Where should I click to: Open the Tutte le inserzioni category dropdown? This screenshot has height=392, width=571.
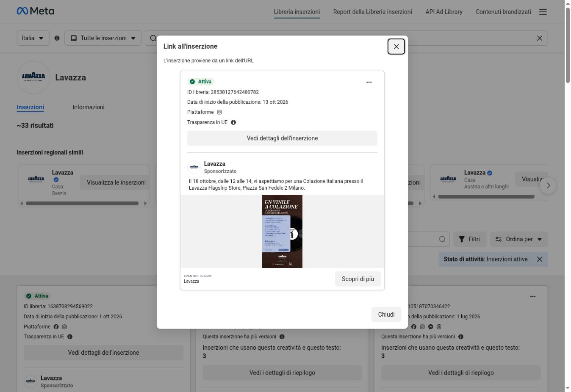(103, 38)
